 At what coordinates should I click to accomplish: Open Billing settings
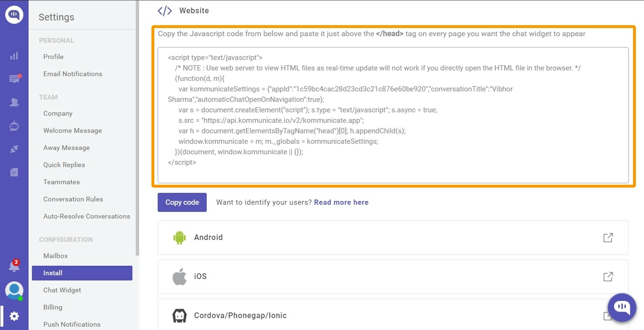(53, 307)
